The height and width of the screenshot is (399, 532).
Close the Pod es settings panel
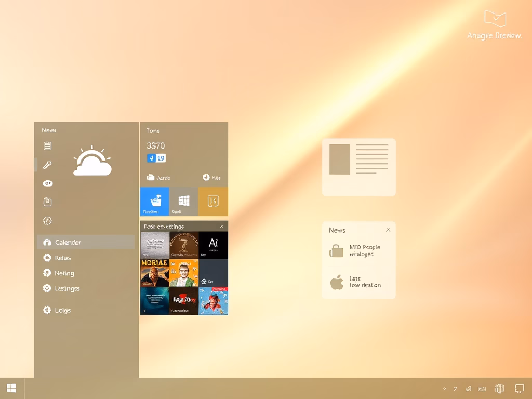[x=222, y=226]
